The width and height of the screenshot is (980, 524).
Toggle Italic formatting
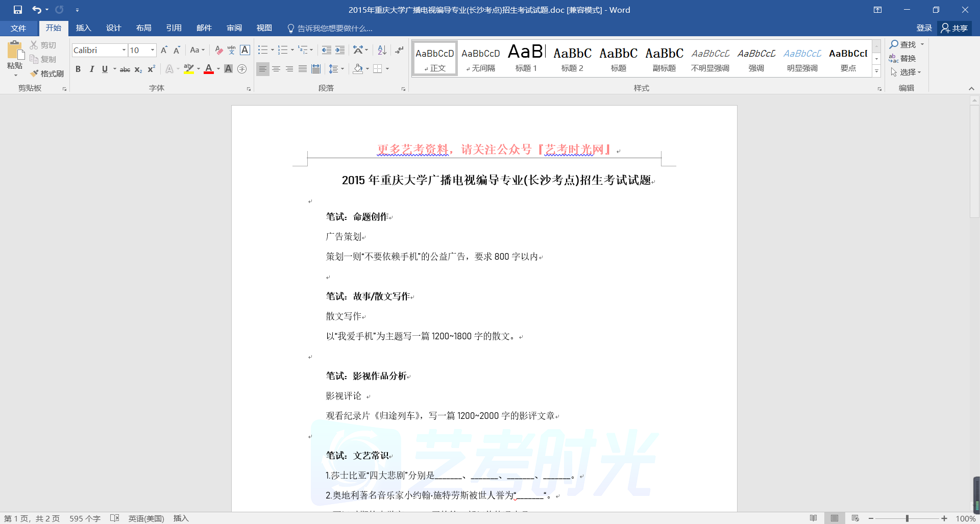pyautogui.click(x=91, y=69)
